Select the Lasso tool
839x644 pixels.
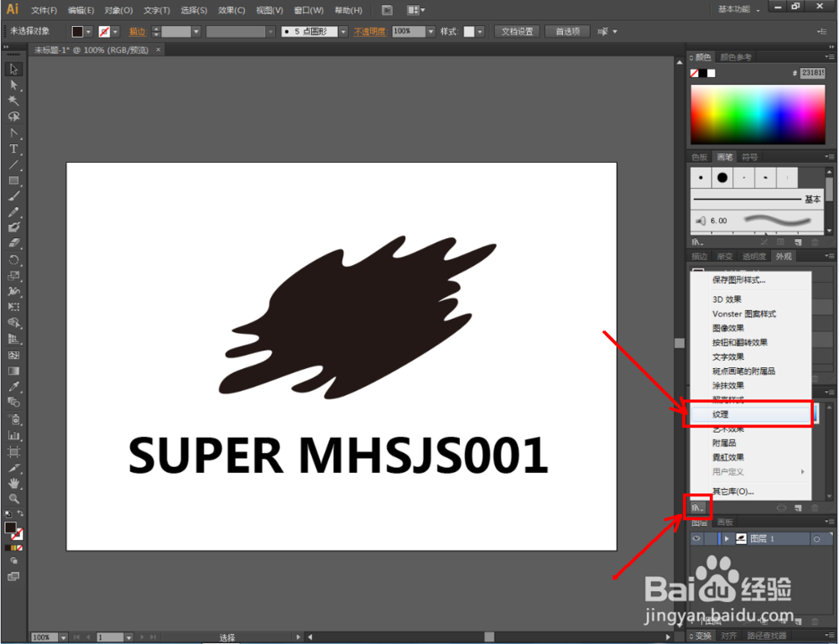(x=13, y=117)
